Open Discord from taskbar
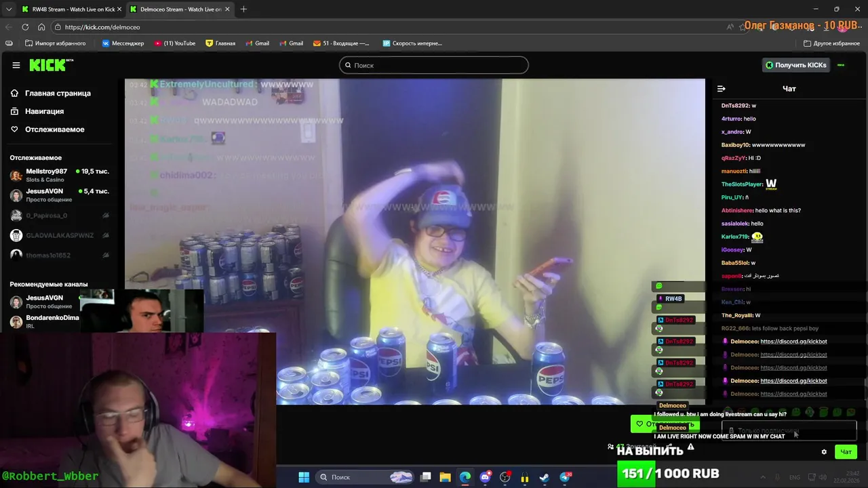The height and width of the screenshot is (488, 868). click(485, 477)
